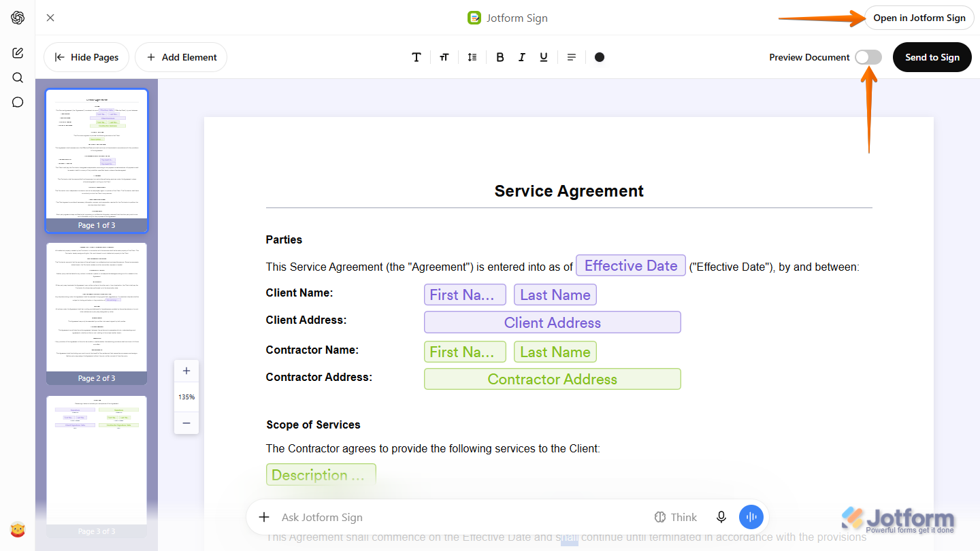Image resolution: width=980 pixels, height=551 pixels.
Task: Select Page 2 of 3 thumbnail
Action: click(x=97, y=314)
